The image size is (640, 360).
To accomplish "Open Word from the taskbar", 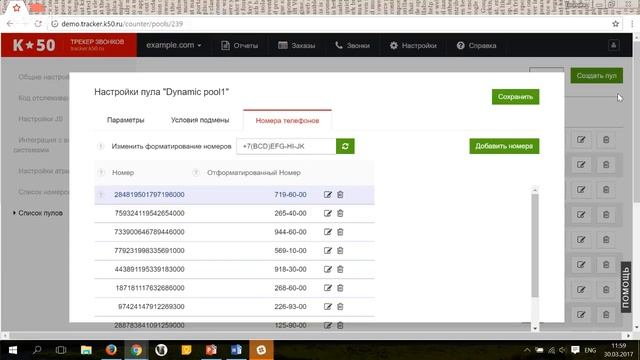I will tap(236, 350).
